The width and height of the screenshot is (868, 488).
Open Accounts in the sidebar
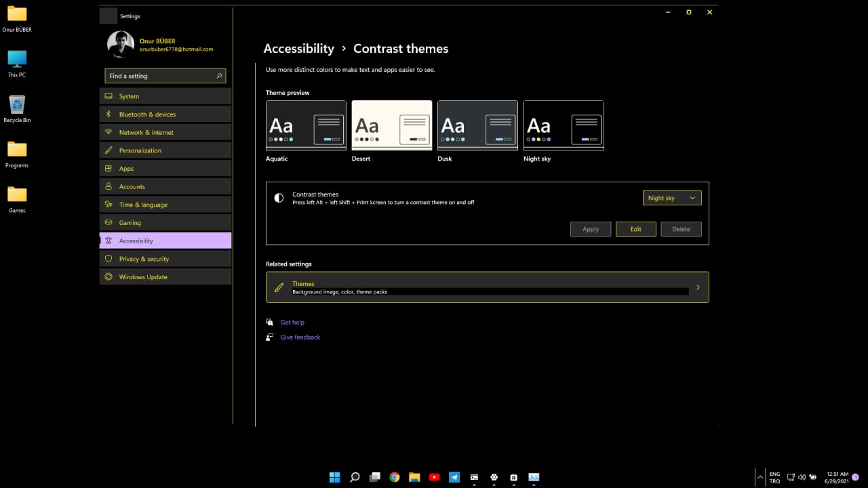point(165,186)
